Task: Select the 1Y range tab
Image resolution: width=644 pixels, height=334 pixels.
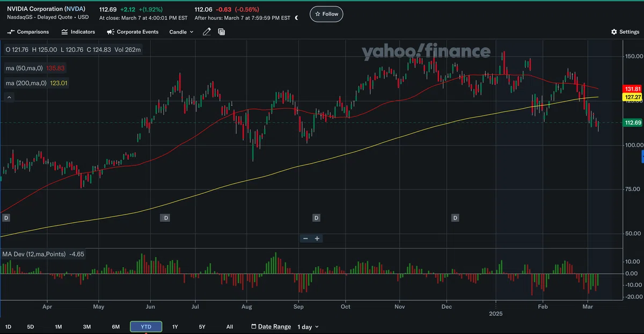Action: (x=175, y=326)
